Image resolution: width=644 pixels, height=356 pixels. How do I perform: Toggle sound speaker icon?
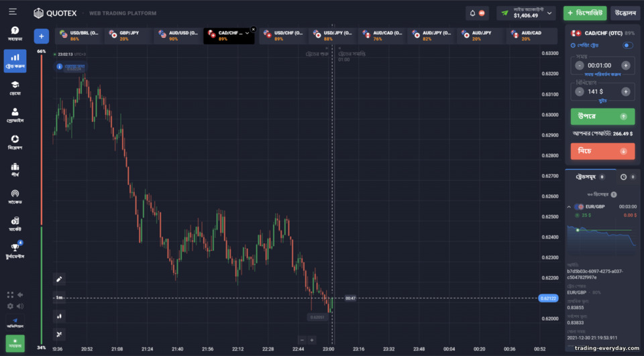[19, 306]
